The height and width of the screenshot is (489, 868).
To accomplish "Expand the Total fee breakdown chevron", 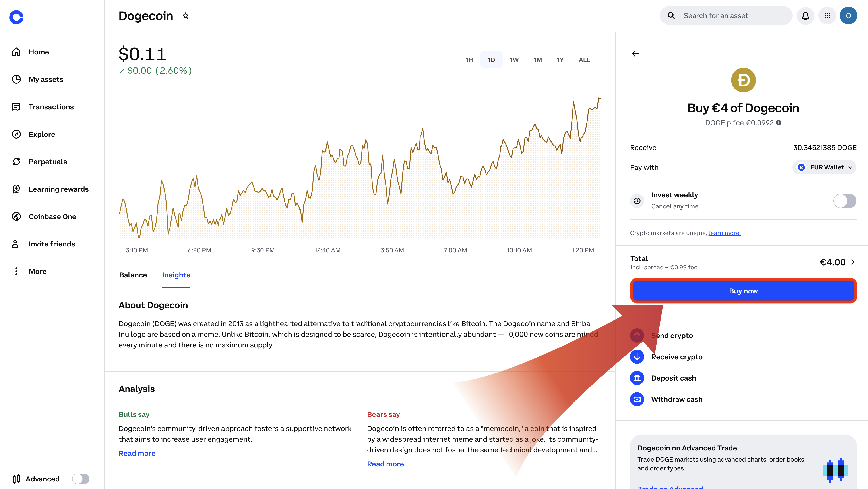I will (853, 262).
